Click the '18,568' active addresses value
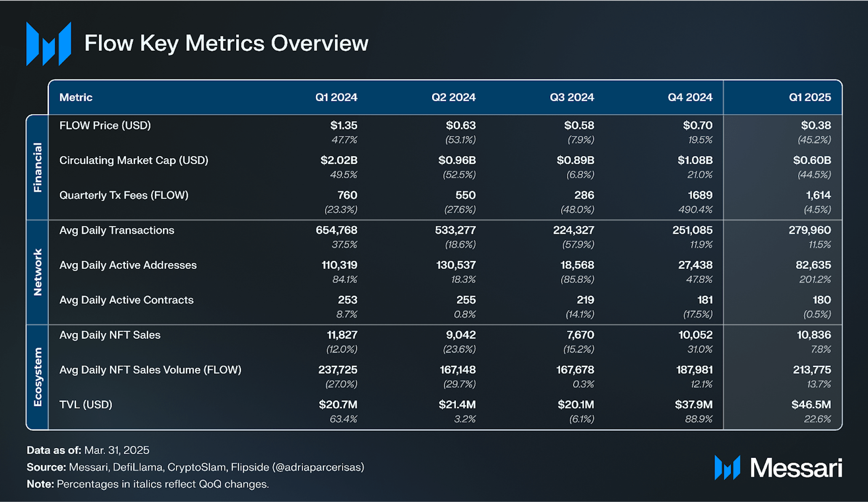Screen dimensions: 868x502 point(577,265)
